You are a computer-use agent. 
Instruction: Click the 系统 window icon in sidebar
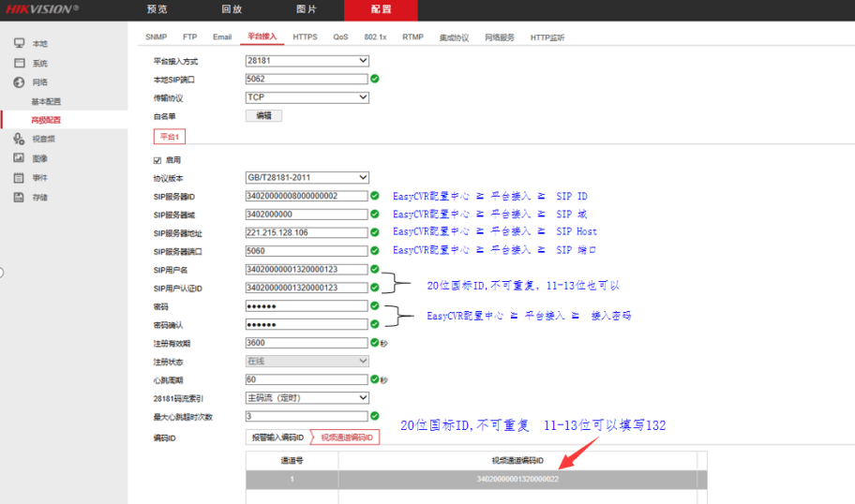tap(19, 63)
